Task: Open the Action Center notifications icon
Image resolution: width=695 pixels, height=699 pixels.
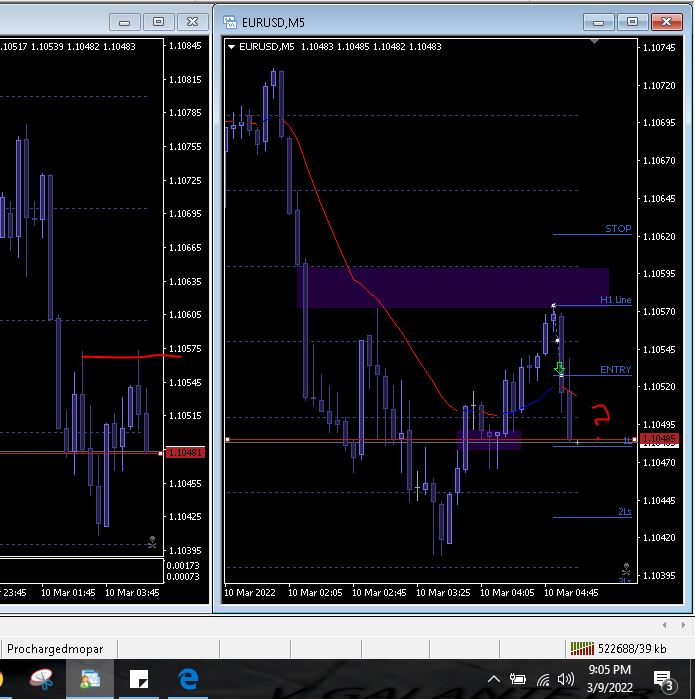Action: pos(665,681)
